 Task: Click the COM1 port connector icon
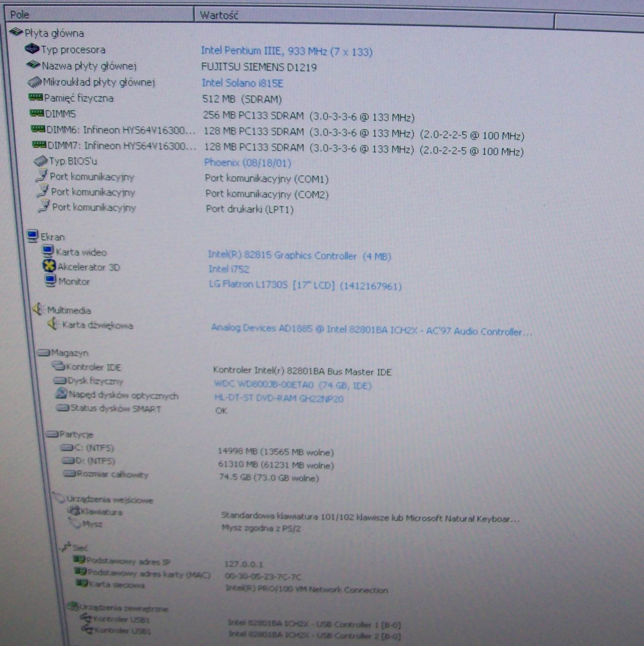(42, 175)
